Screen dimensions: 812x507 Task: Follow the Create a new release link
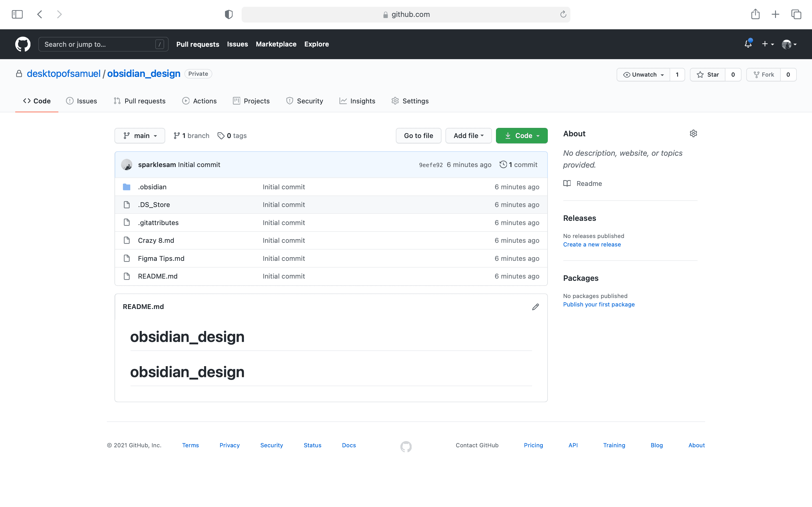pos(592,244)
